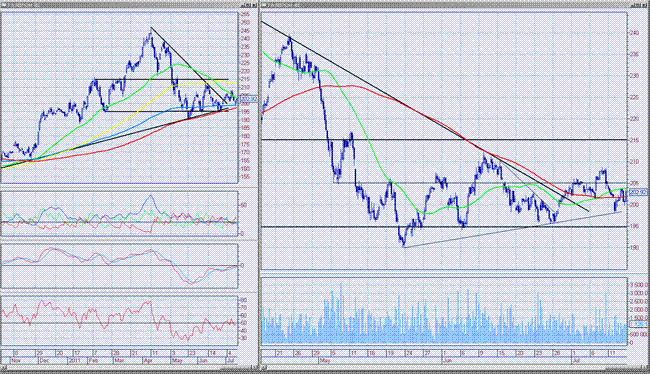Click the right chart window's title bar icon

264,5
